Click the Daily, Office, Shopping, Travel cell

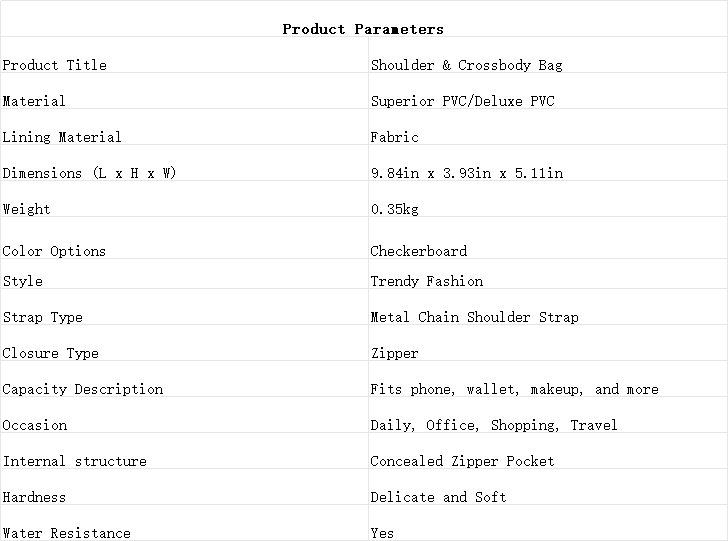tap(548, 415)
